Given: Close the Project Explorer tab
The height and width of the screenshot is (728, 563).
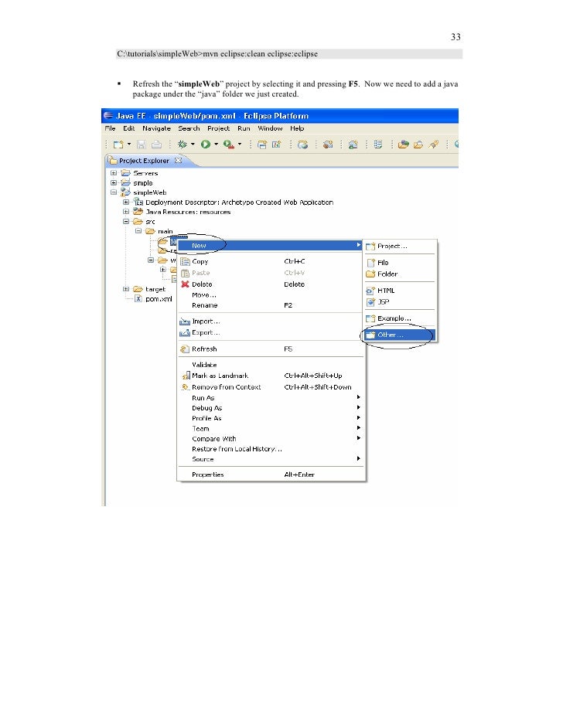Looking at the screenshot, I should 178,161.
